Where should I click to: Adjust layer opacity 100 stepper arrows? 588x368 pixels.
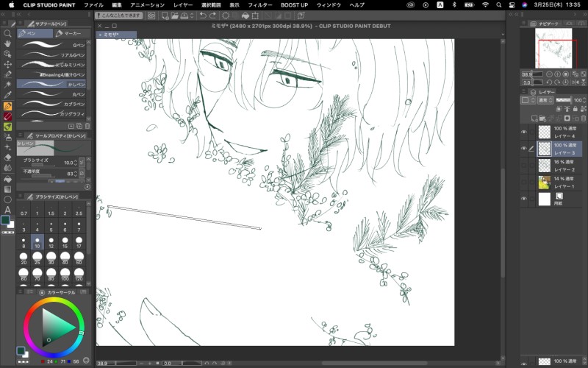[584, 100]
